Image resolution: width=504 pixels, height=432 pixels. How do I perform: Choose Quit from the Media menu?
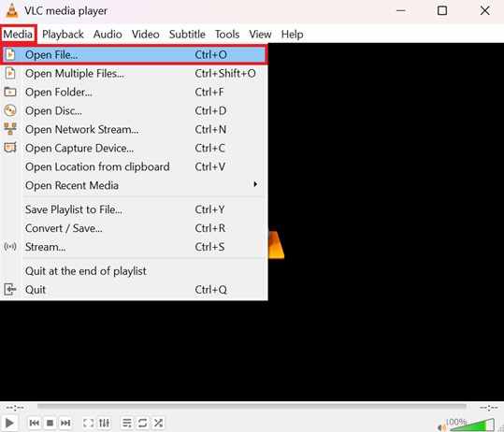pyautogui.click(x=134, y=290)
